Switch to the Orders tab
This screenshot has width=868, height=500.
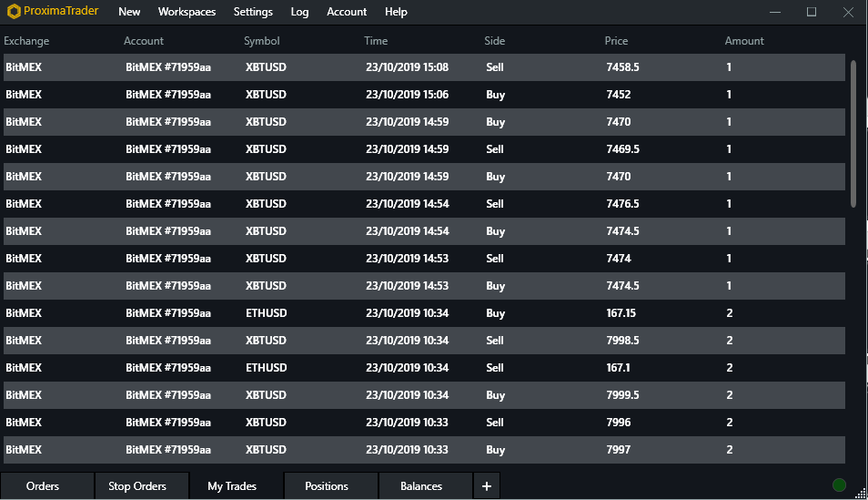pyautogui.click(x=47, y=486)
